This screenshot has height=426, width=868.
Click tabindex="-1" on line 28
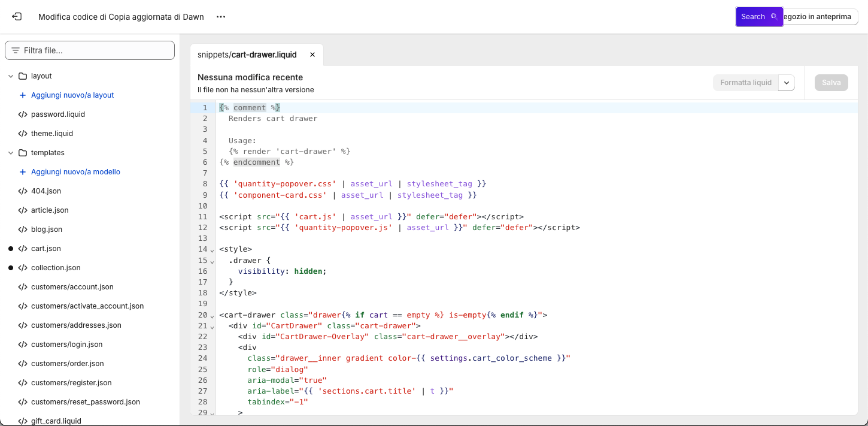click(278, 402)
